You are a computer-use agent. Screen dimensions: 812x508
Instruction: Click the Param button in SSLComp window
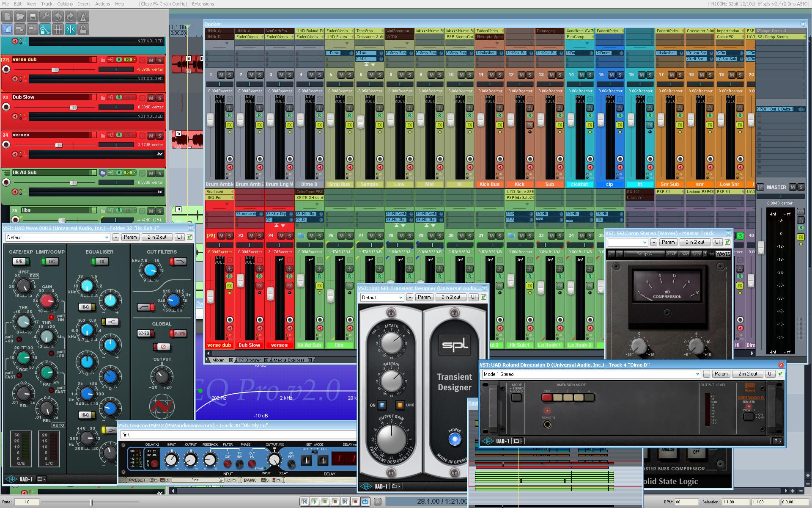(668, 242)
